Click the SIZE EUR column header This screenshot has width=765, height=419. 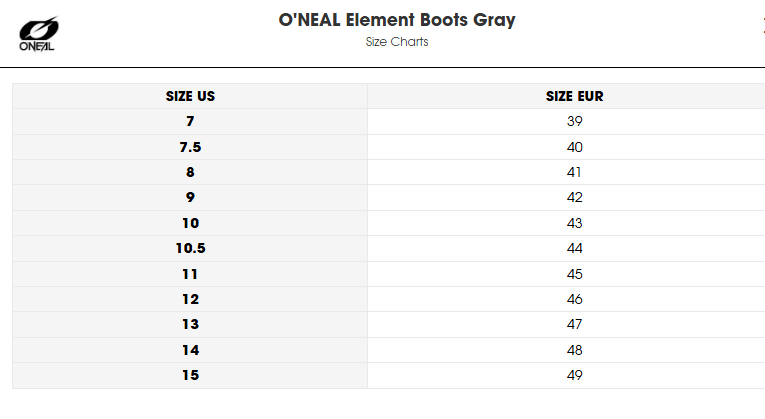pyautogui.click(x=574, y=97)
